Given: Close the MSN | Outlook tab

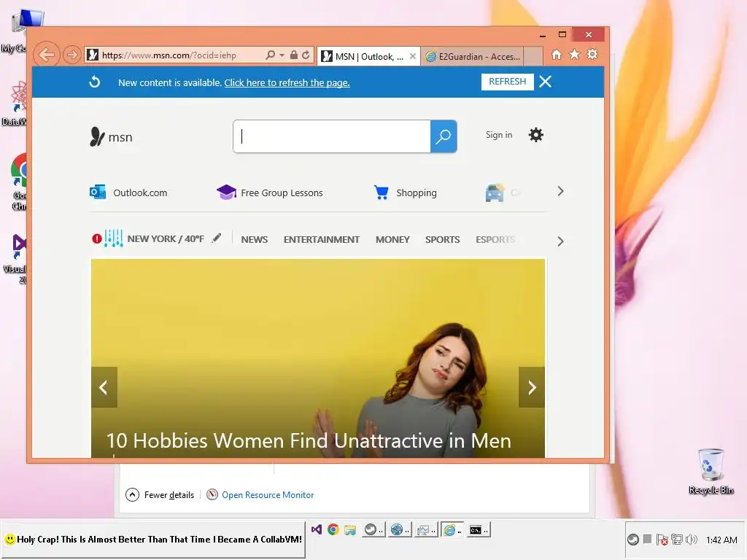Looking at the screenshot, I should pyautogui.click(x=413, y=57).
